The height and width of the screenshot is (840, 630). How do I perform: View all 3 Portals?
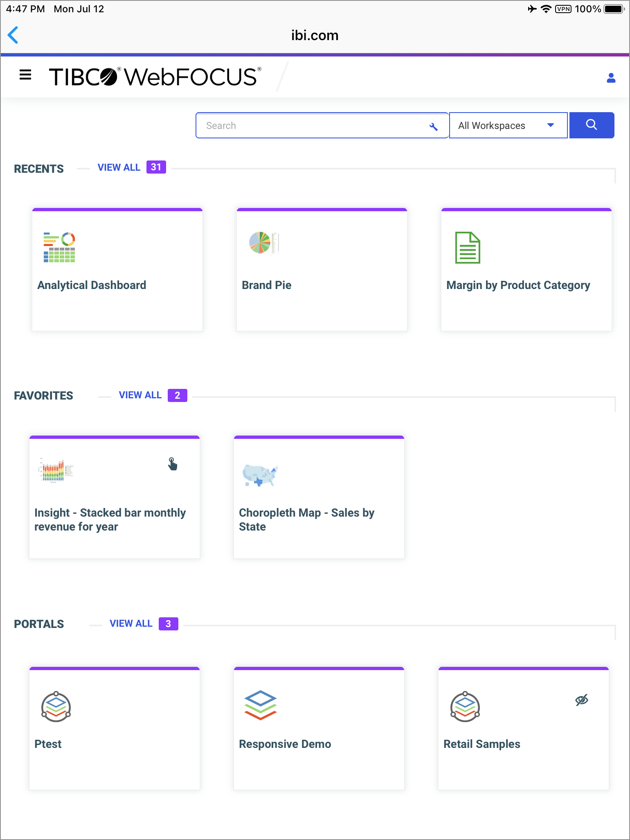(131, 623)
